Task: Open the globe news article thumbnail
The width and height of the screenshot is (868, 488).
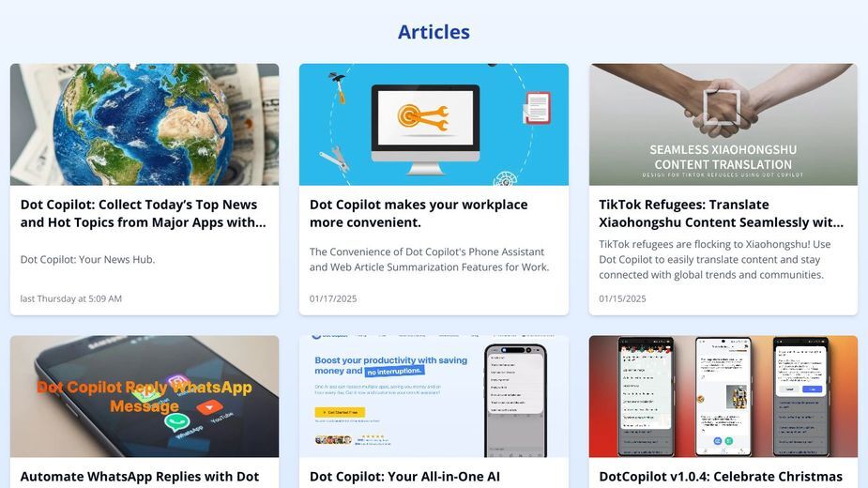Action: (x=145, y=125)
